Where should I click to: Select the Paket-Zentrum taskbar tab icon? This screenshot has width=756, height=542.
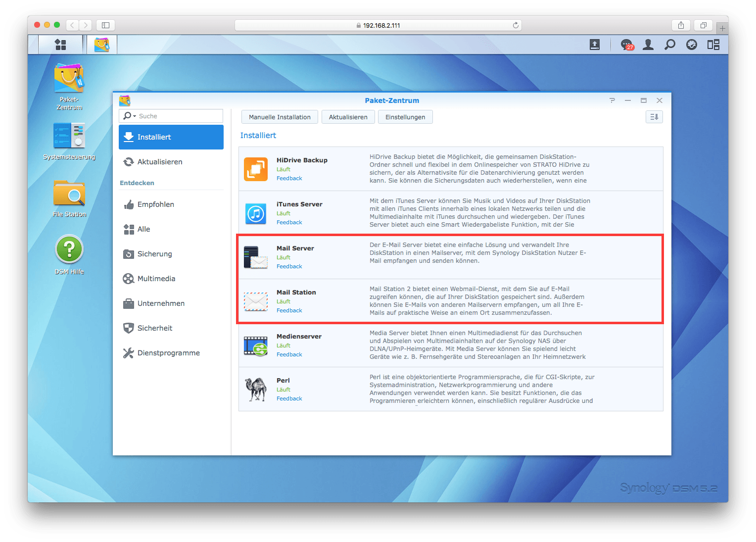coord(102,45)
